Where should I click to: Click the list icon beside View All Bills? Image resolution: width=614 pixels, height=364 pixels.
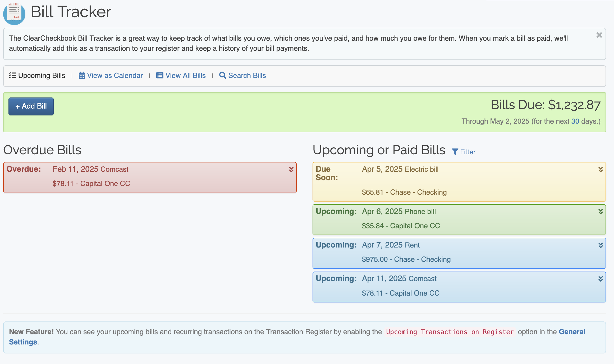pyautogui.click(x=160, y=76)
